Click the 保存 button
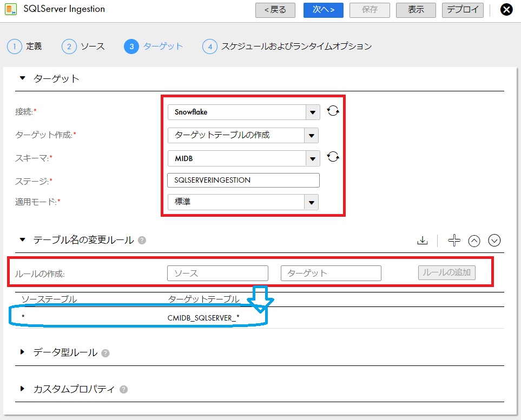Viewport: 521px width, 420px height. (370, 10)
